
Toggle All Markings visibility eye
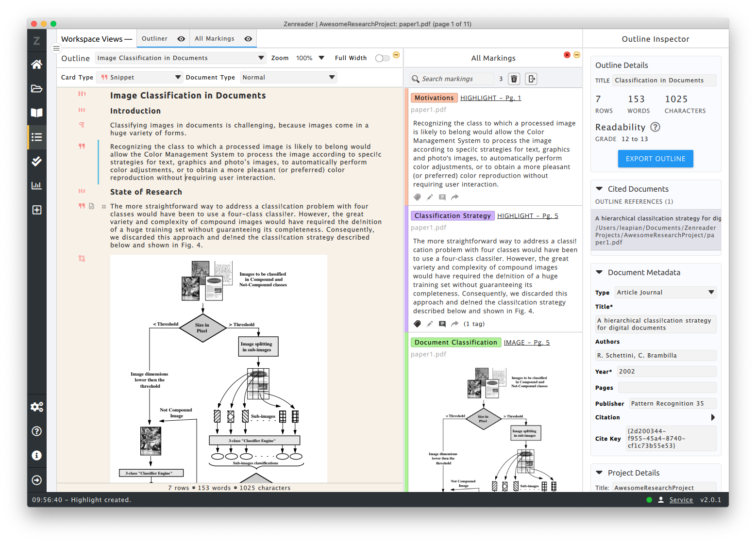click(x=248, y=39)
